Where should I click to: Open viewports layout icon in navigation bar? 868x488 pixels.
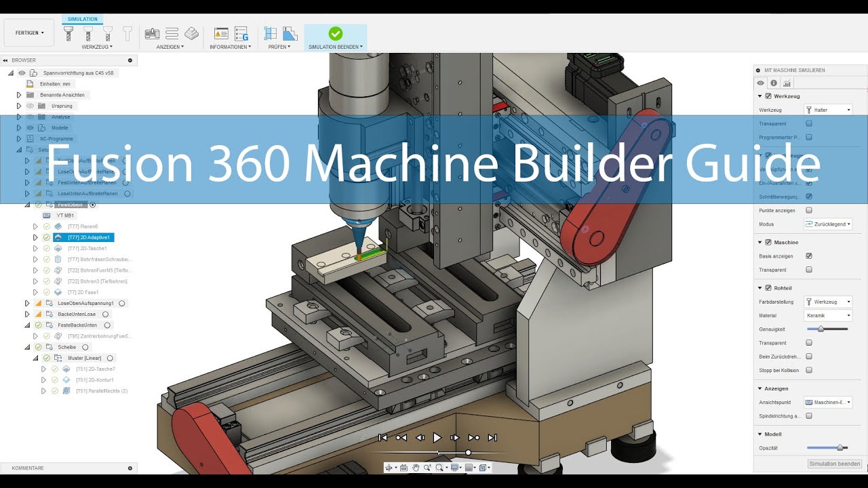484,468
